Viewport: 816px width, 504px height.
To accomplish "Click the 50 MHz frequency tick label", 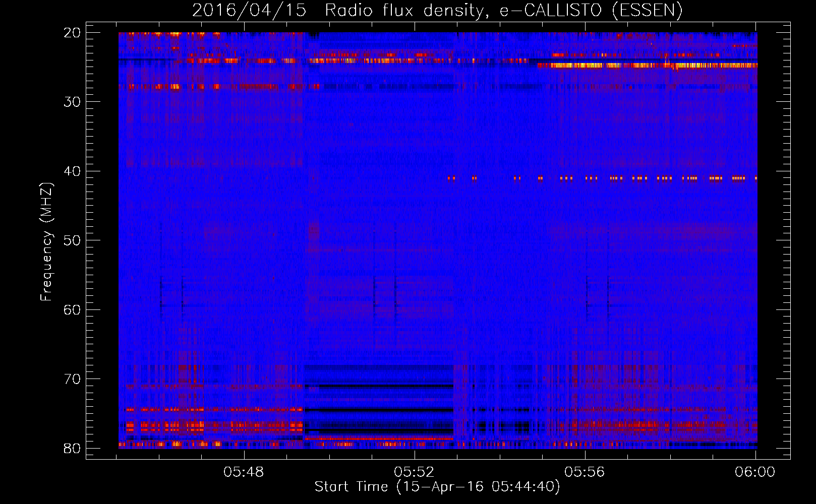I will click(73, 240).
